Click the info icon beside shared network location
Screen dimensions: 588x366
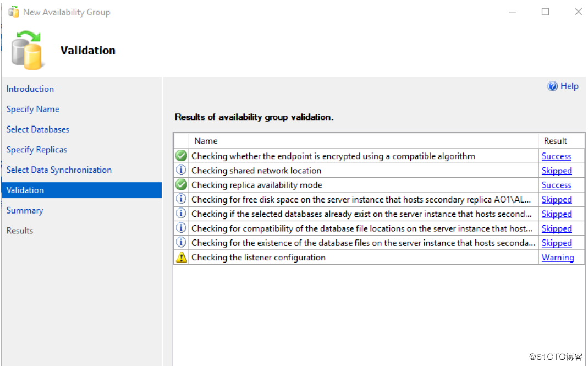click(181, 170)
